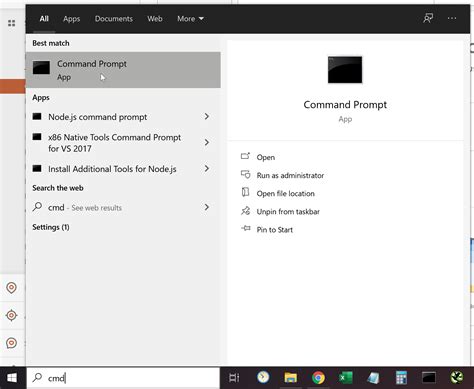
Task: Open the Command Prompt best match result
Action: click(123, 70)
